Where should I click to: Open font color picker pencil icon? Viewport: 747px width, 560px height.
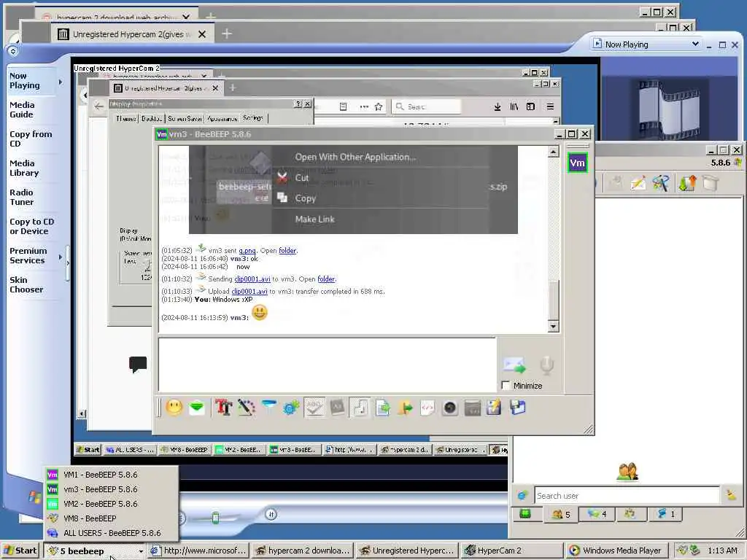click(246, 408)
